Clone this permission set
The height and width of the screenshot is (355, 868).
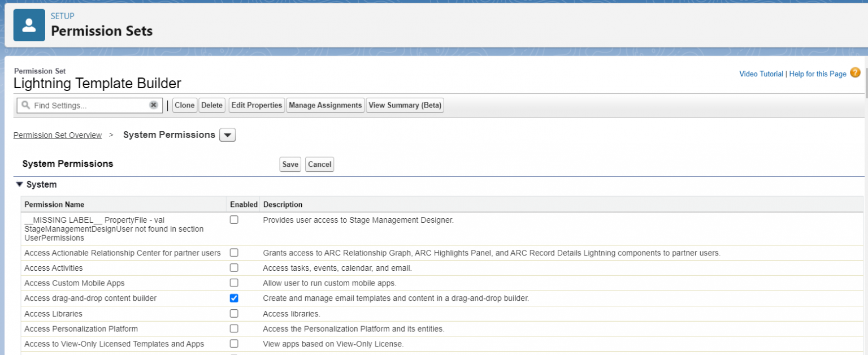click(x=184, y=105)
